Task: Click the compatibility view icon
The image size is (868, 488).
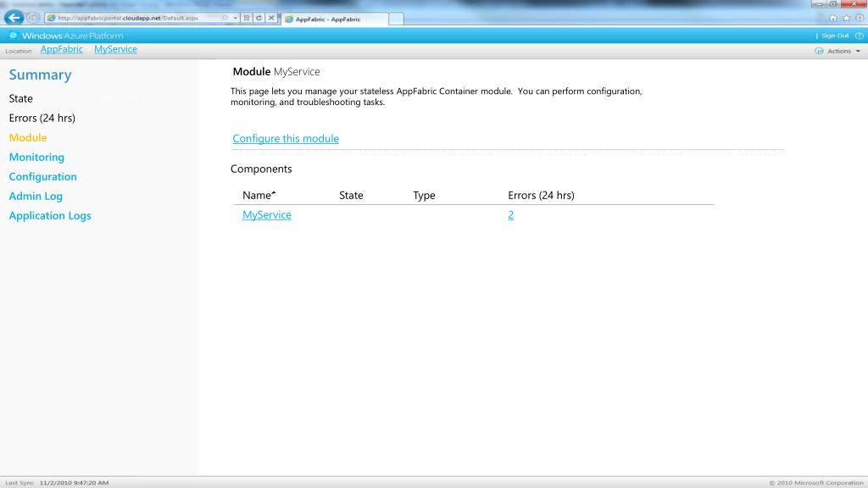Action: pos(247,18)
